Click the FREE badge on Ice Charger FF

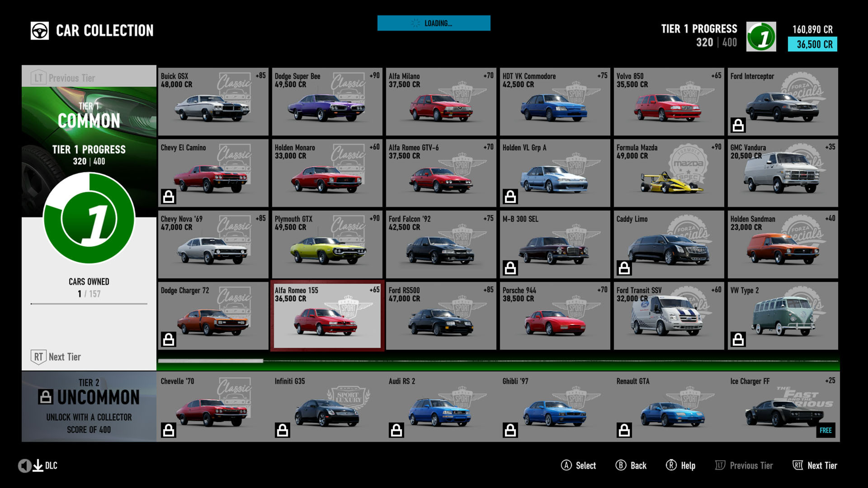point(826,430)
